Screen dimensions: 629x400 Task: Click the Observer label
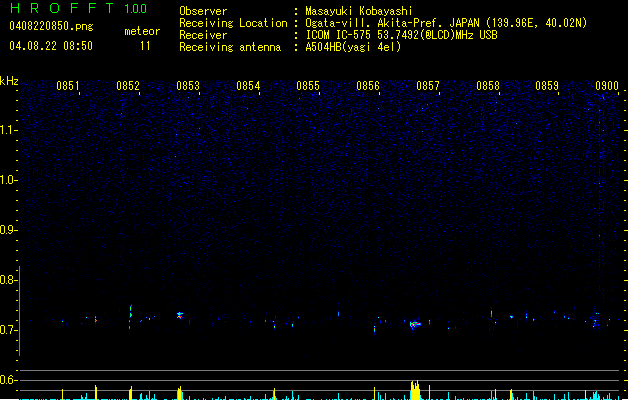click(x=203, y=11)
